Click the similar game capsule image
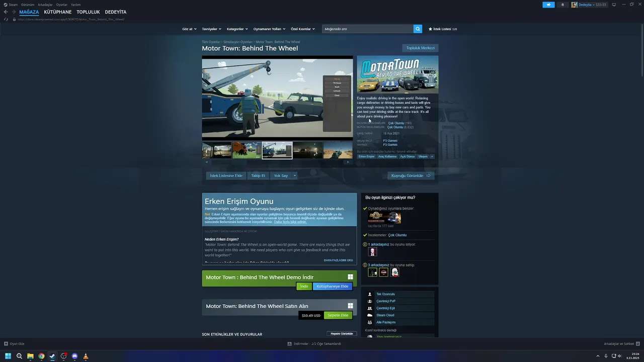Screen dimensions: 644x362 [x=384, y=218]
